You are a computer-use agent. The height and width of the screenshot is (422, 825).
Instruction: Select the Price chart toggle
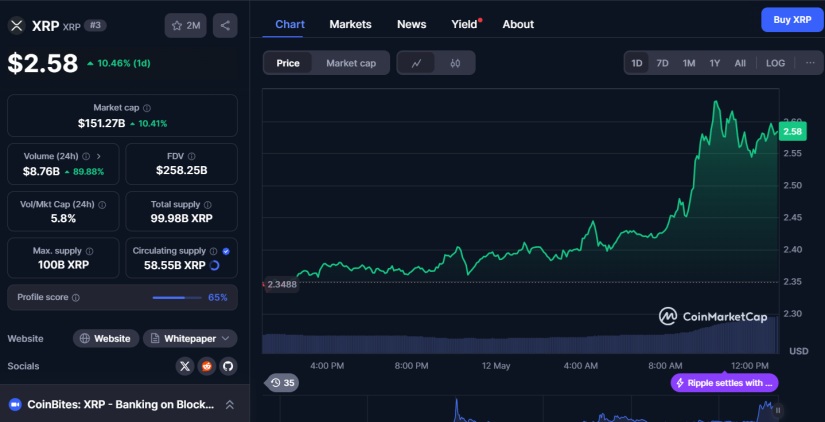pyautogui.click(x=288, y=63)
